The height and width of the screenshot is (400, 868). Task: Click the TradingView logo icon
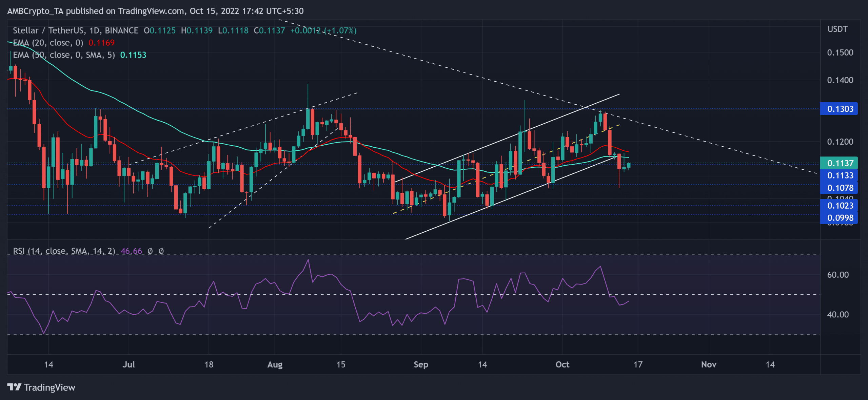point(14,387)
